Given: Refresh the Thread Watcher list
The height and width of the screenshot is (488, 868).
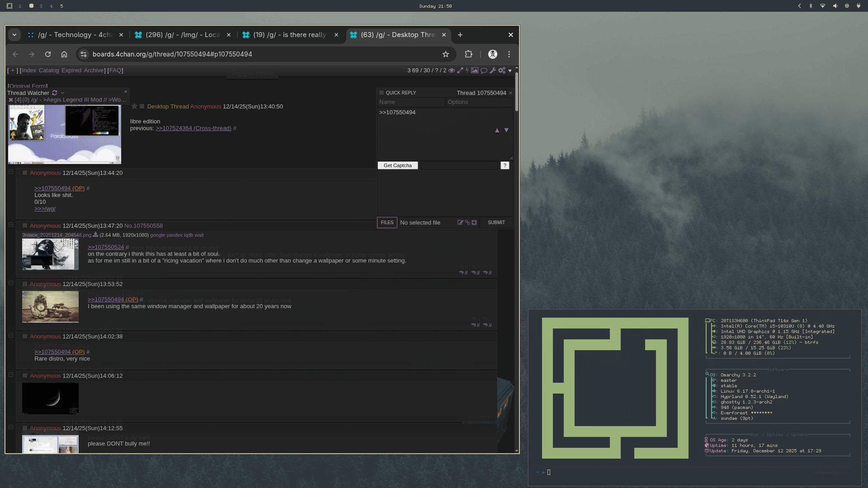Looking at the screenshot, I should (x=55, y=93).
